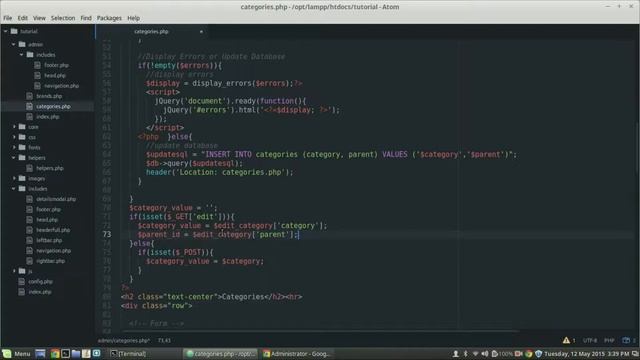640x360 pixels.
Task: Open the Help menu
Action: tap(133, 18)
